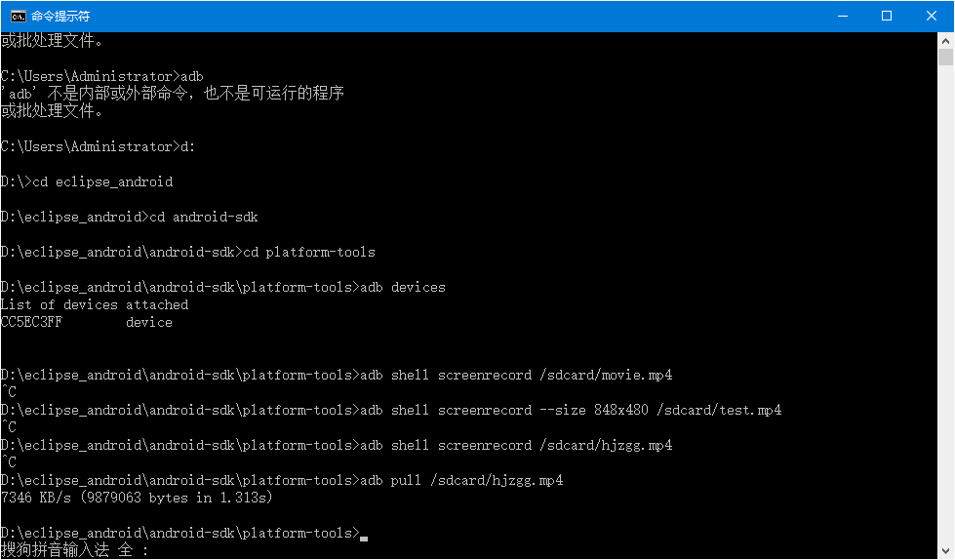Click the empty vertical scrollbar track

pyautogui.click(x=945, y=304)
